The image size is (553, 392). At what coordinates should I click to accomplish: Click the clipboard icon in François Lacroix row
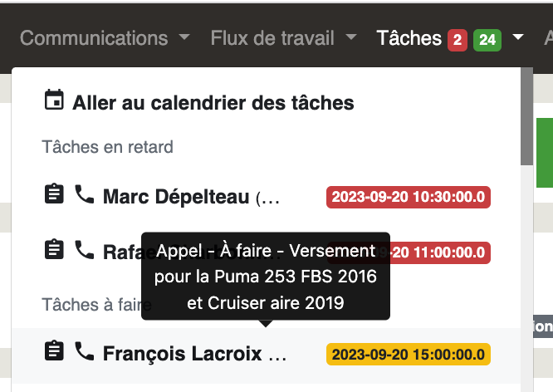tap(54, 350)
